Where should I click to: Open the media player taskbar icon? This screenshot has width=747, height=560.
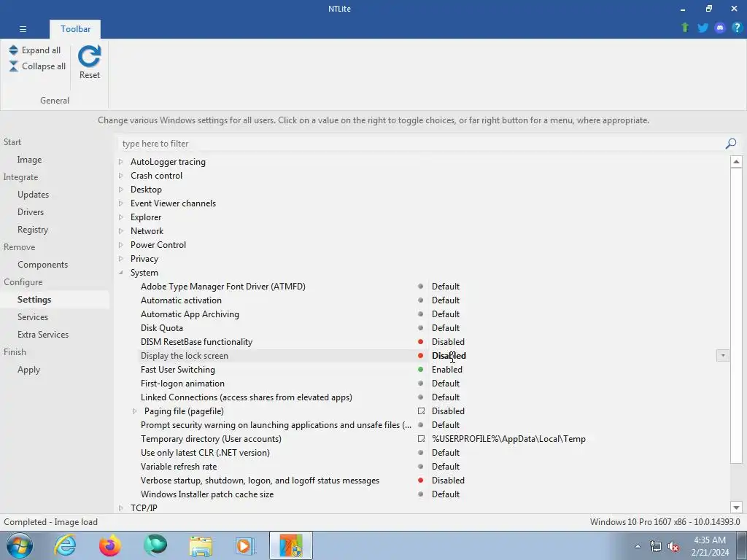pos(245,545)
